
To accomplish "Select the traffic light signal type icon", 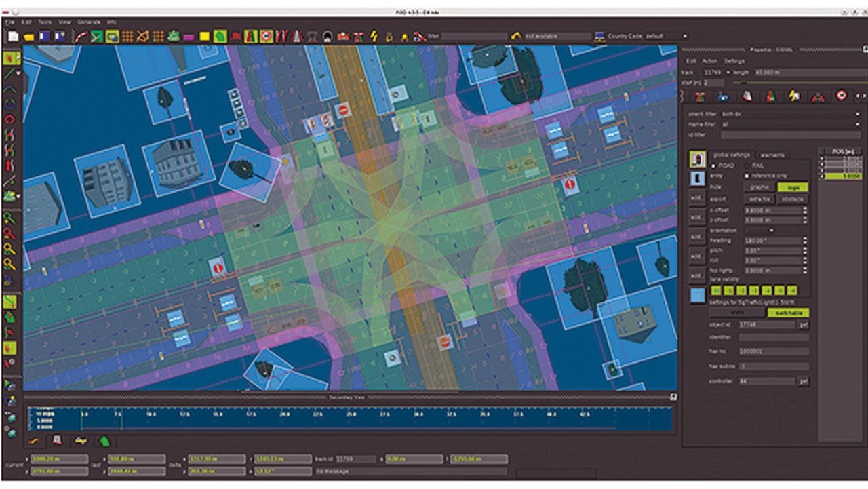I will click(696, 159).
